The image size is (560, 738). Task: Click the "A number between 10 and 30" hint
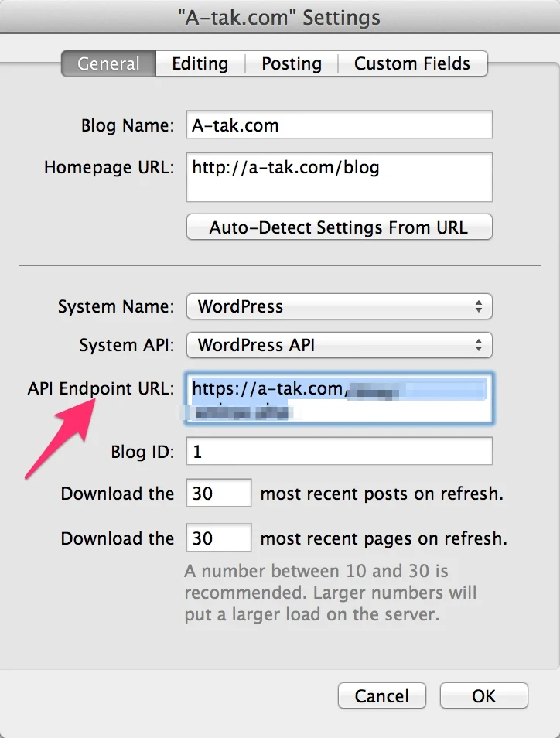tap(330, 593)
